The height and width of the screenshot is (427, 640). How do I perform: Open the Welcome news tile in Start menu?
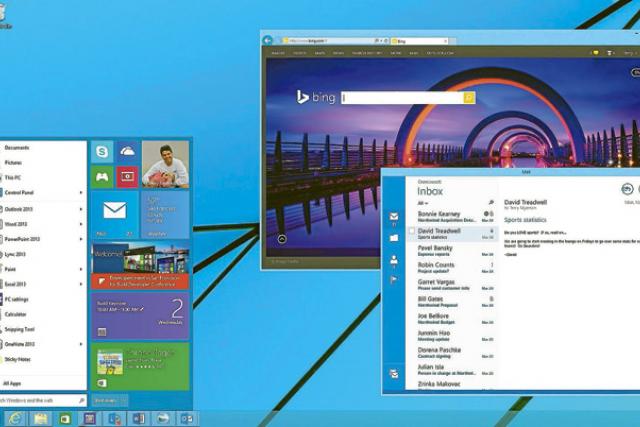tap(140, 265)
